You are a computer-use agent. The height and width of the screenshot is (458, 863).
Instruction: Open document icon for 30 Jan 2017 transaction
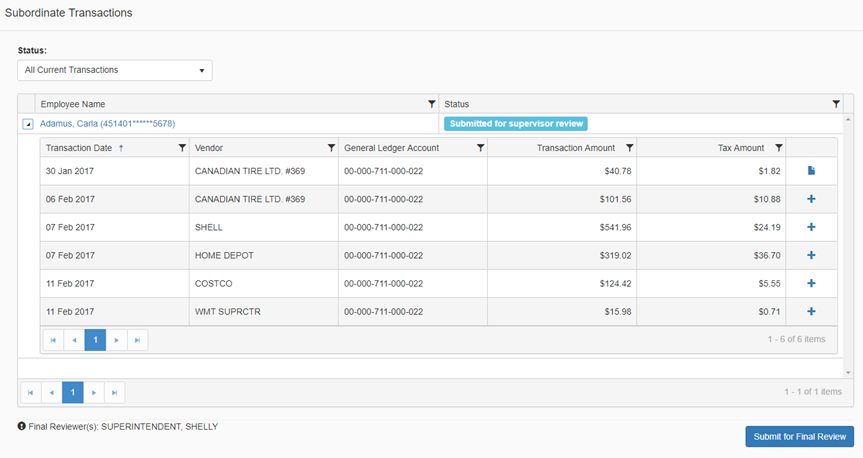point(811,171)
